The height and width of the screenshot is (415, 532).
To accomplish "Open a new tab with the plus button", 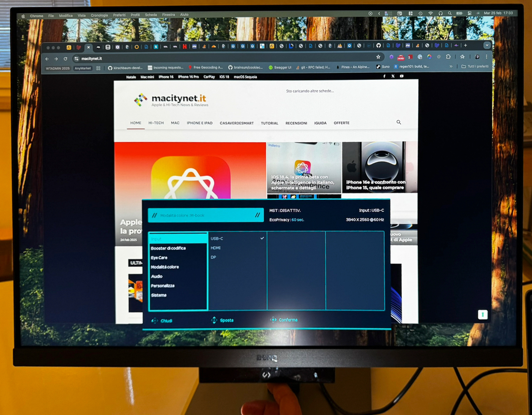I will point(465,45).
